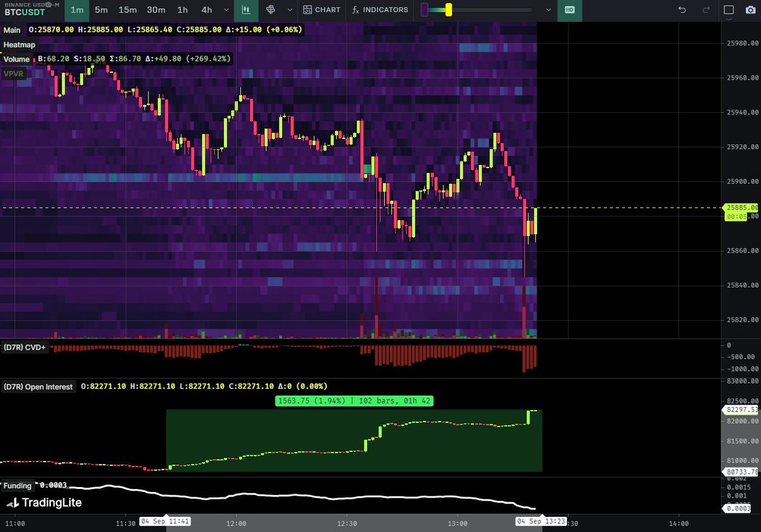Select the Volume layer label
Image resolution: width=761 pixels, height=532 pixels.
pos(16,59)
